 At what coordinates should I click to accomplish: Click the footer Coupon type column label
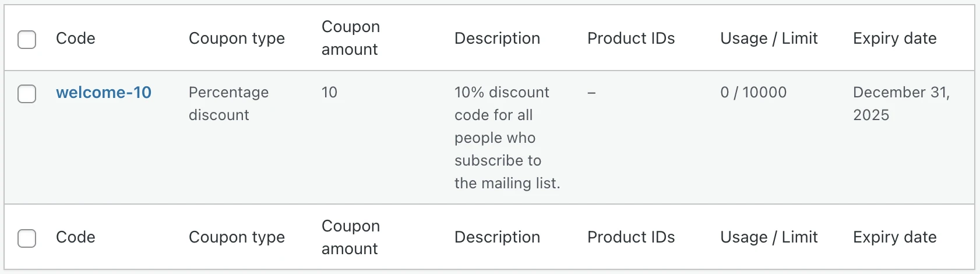click(237, 237)
